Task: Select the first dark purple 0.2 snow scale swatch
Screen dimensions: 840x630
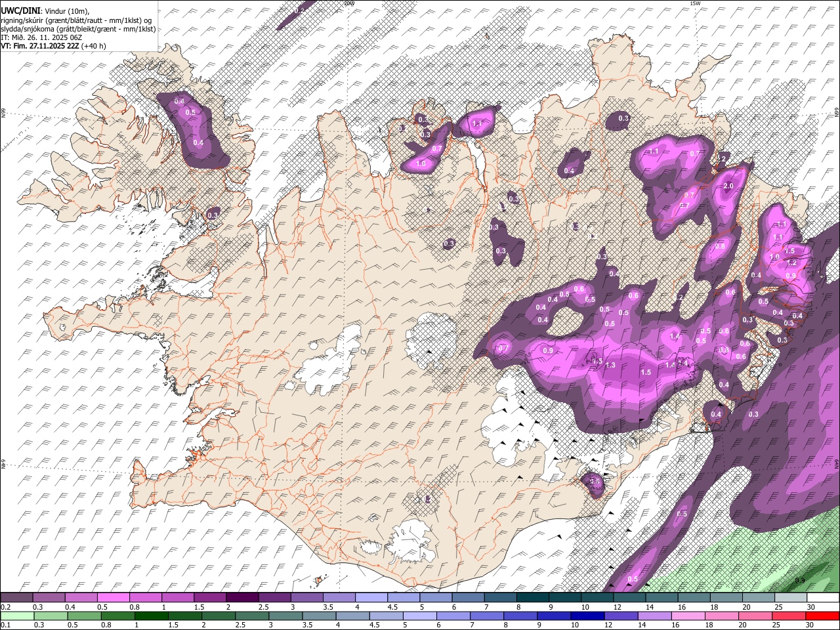Action: 16,598
